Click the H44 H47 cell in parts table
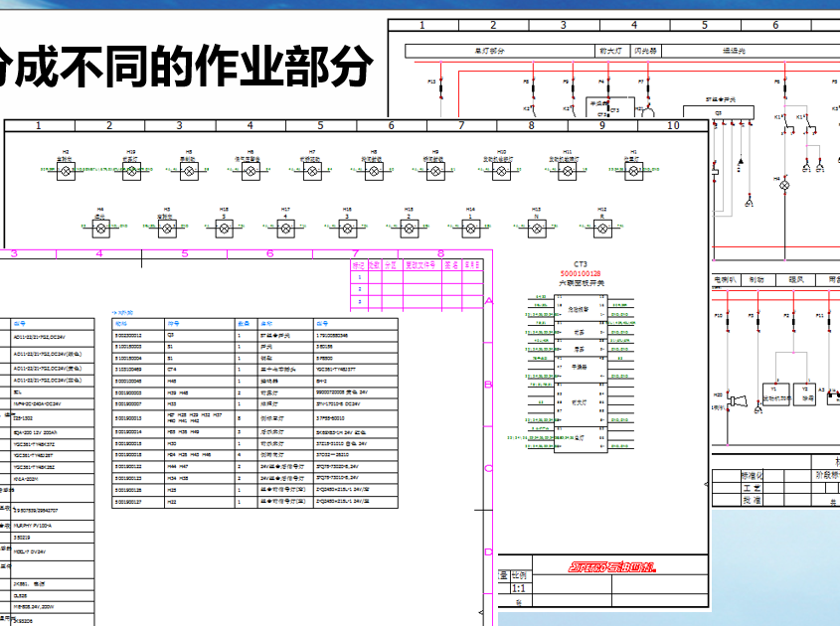The height and width of the screenshot is (626, 840). (199, 466)
